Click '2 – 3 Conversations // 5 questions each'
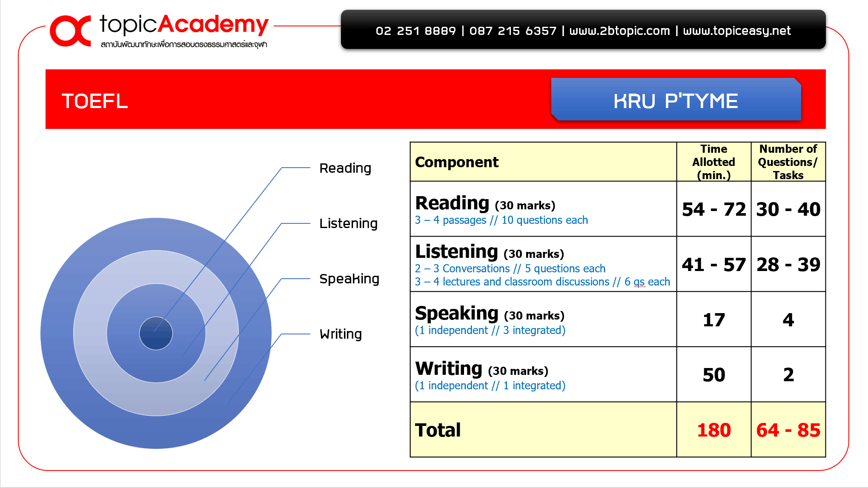The height and width of the screenshot is (488, 868). (x=510, y=268)
